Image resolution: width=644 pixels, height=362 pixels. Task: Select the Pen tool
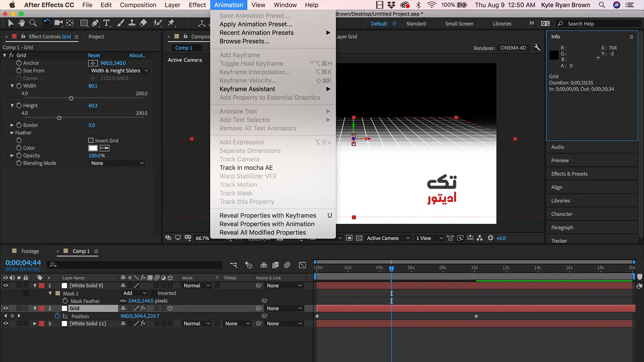pyautogui.click(x=95, y=23)
